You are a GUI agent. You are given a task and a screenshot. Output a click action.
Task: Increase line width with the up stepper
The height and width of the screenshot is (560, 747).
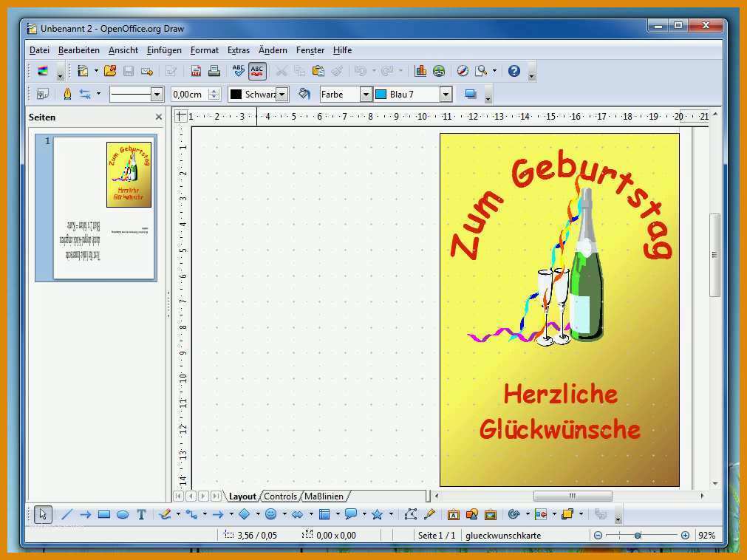tap(214, 91)
